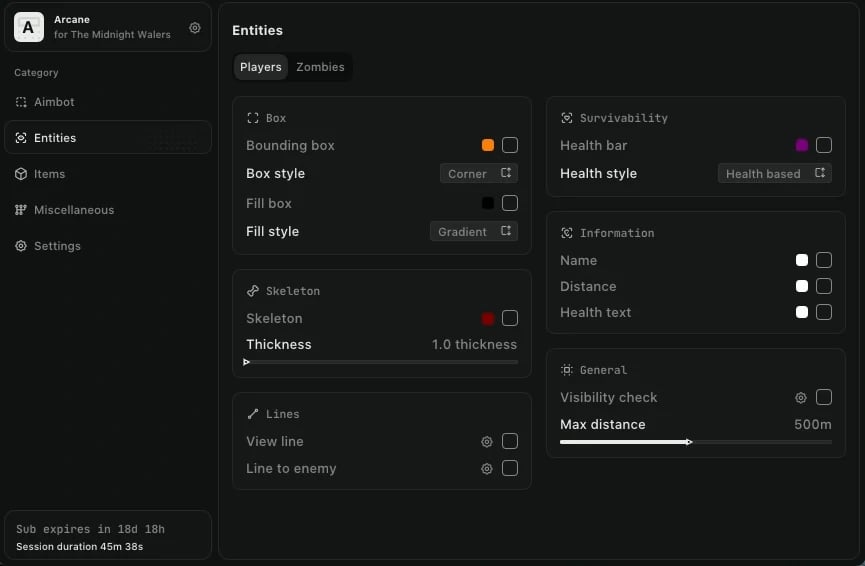Screen dimensions: 865x566
Task: Open the gear settings next to Arcane
Action: 195,28
